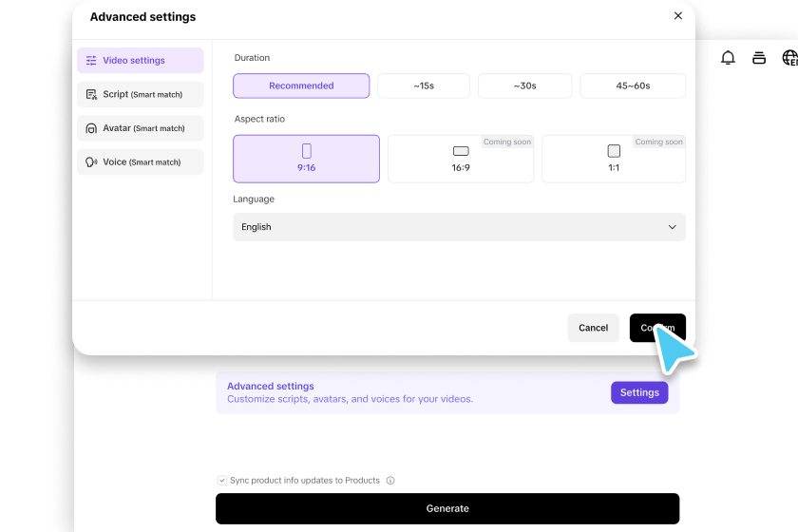This screenshot has height=532, width=798.
Task: Switch to the Script settings tab
Action: 141,95
